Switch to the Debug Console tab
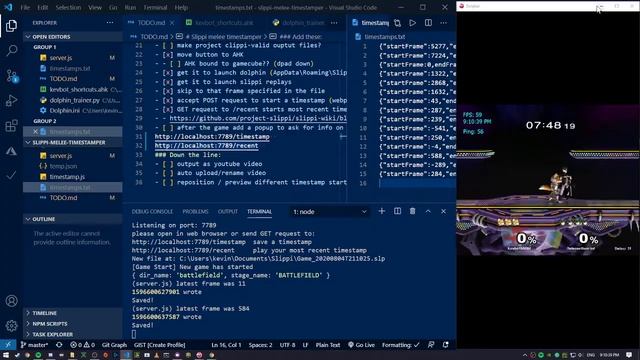Viewport: 640px width, 360px height. (152, 211)
